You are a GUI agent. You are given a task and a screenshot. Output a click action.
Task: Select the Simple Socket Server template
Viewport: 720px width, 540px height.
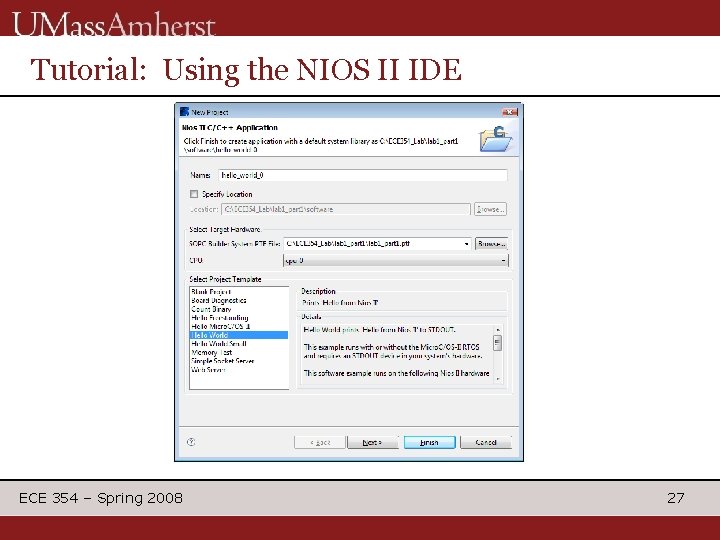(x=239, y=361)
